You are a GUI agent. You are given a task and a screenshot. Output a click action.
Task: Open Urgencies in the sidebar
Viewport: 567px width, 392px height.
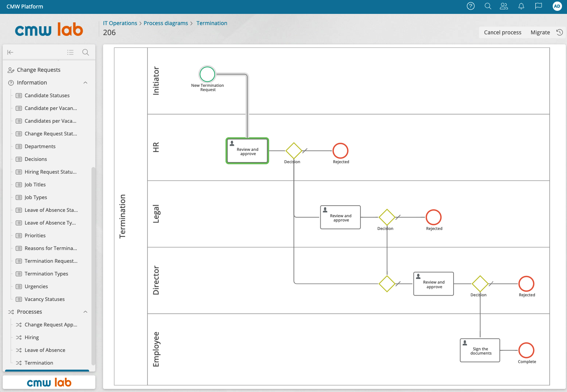(36, 286)
